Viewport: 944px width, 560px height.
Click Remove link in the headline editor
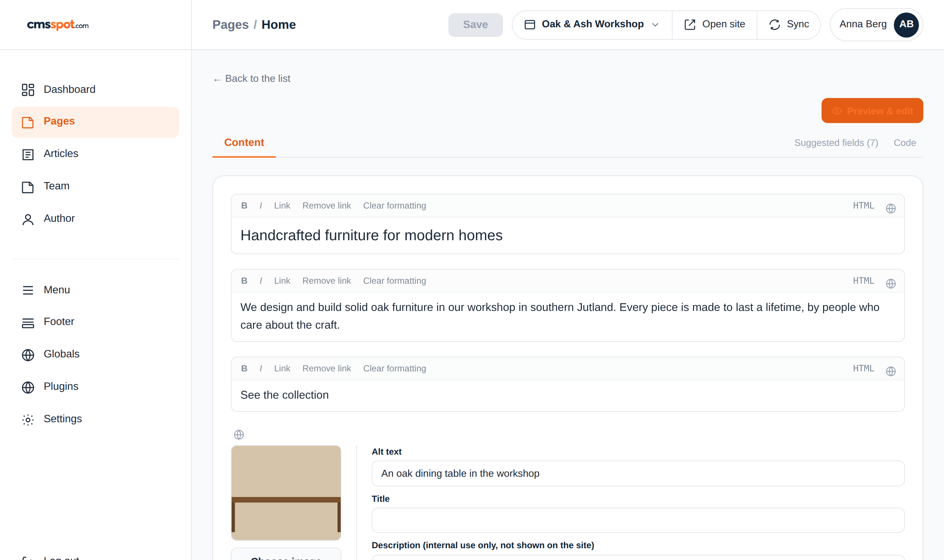(327, 206)
